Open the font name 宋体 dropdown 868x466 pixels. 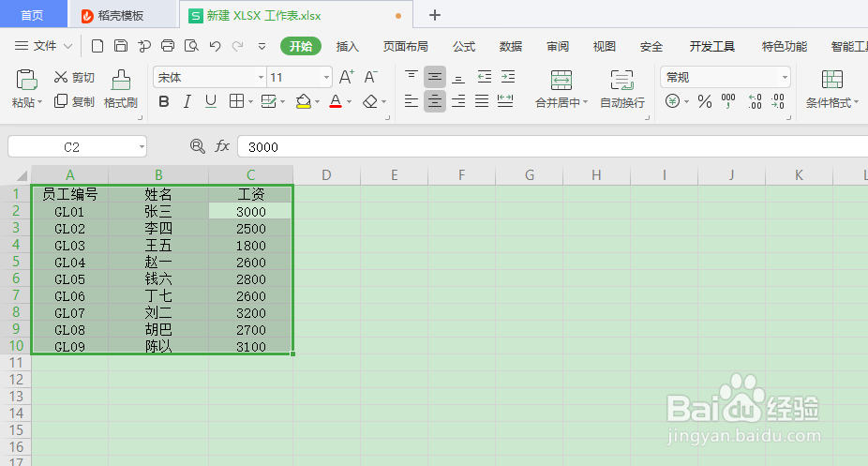261,78
